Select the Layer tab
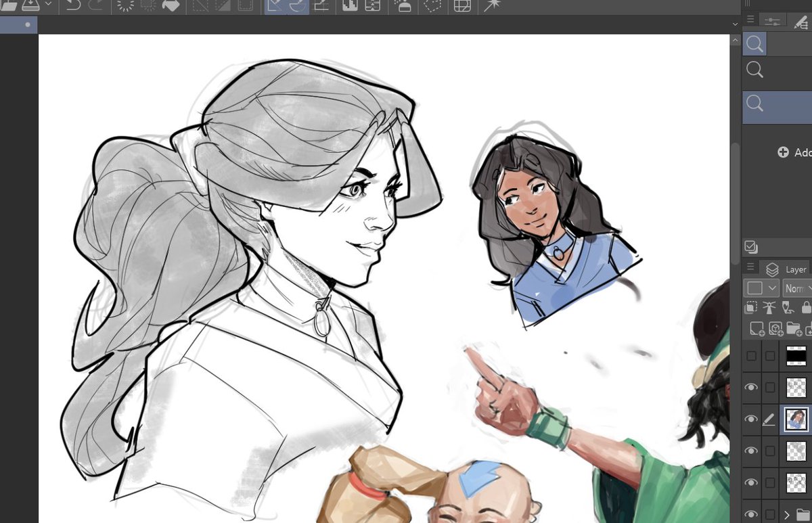Image resolution: width=812 pixels, height=523 pixels. (785, 269)
